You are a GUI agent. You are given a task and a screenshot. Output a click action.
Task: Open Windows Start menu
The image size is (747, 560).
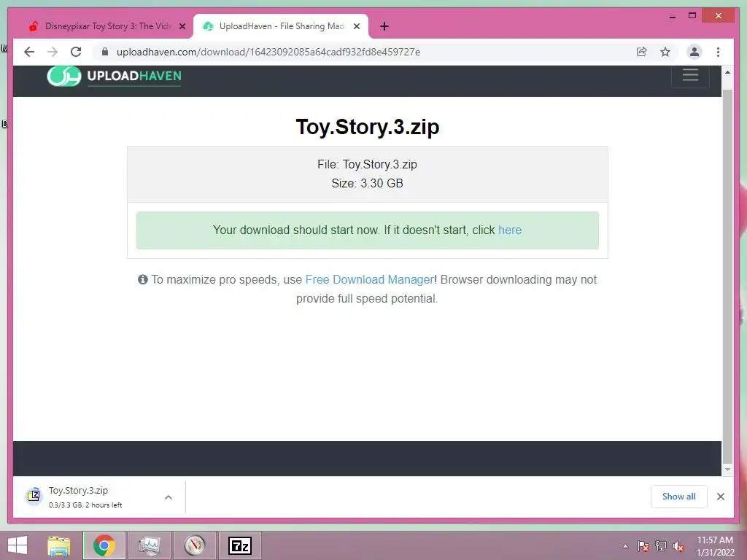coord(18,545)
